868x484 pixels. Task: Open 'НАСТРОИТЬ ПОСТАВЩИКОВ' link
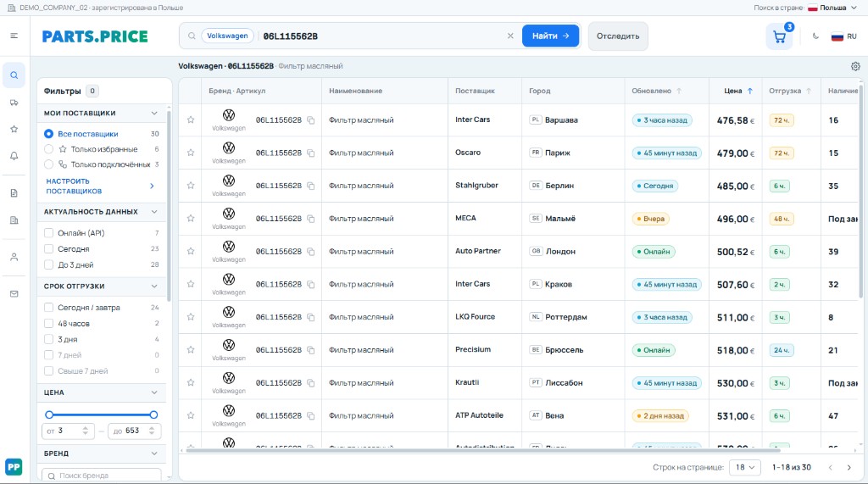pos(100,186)
